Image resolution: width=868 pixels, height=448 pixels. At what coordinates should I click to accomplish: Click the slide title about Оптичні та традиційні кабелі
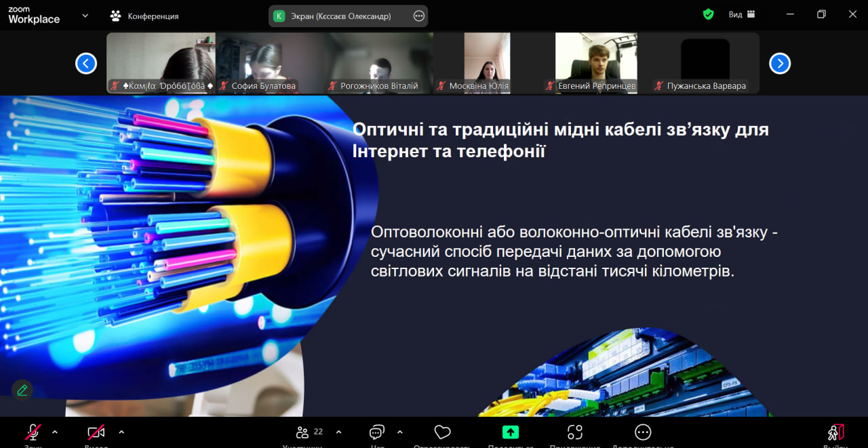560,140
